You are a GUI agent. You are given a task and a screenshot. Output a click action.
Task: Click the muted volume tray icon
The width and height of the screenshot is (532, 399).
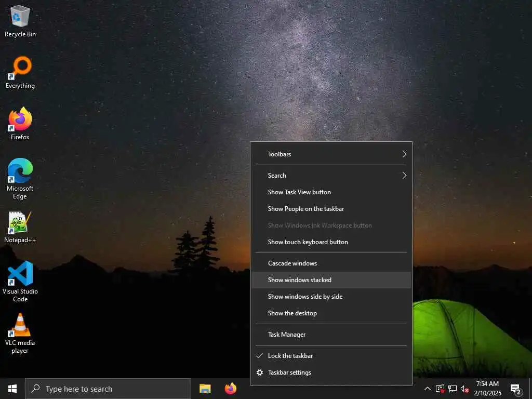click(464, 389)
